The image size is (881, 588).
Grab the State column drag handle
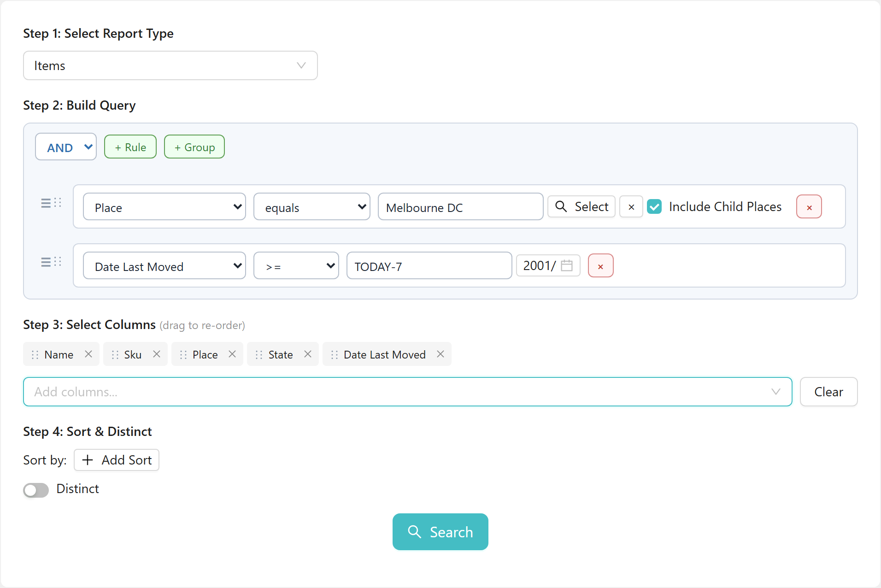pyautogui.click(x=259, y=354)
